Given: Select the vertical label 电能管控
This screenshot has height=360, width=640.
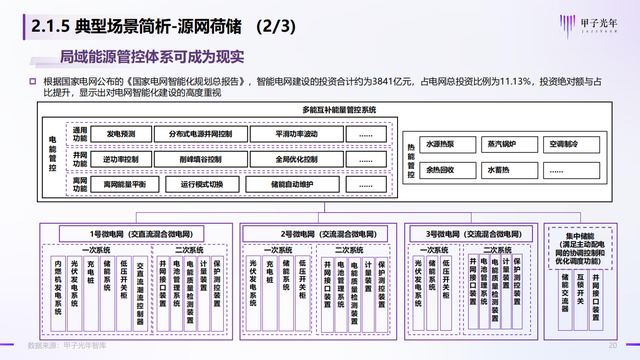Looking at the screenshot, I should coord(53,153).
